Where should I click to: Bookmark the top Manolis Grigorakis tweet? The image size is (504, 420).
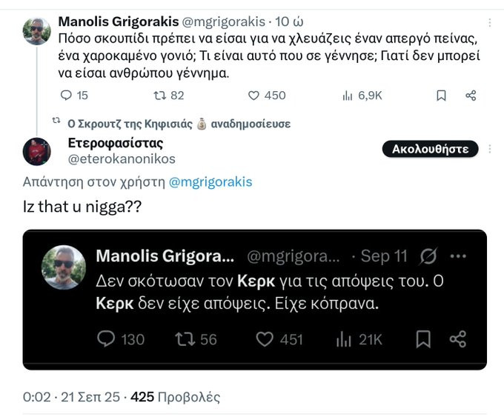[441, 95]
